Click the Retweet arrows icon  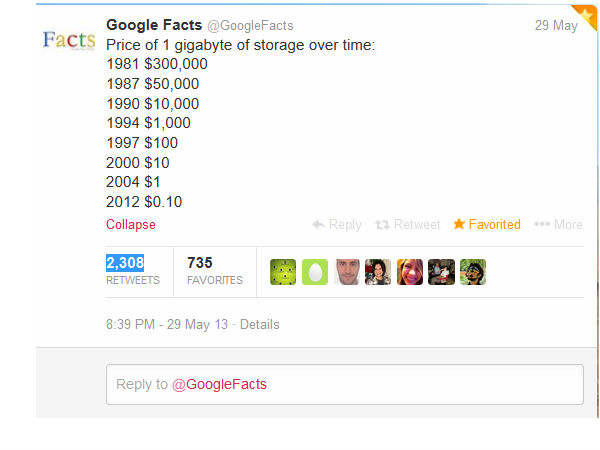tap(382, 225)
